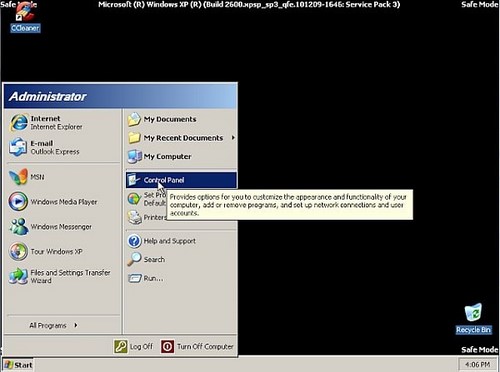500x372 pixels.
Task: Click the Log Off button label
Action: coord(141,347)
